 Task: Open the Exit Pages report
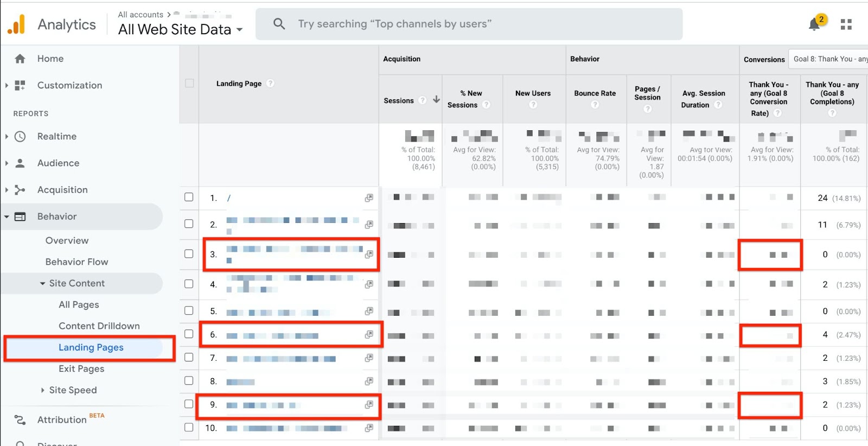point(81,368)
